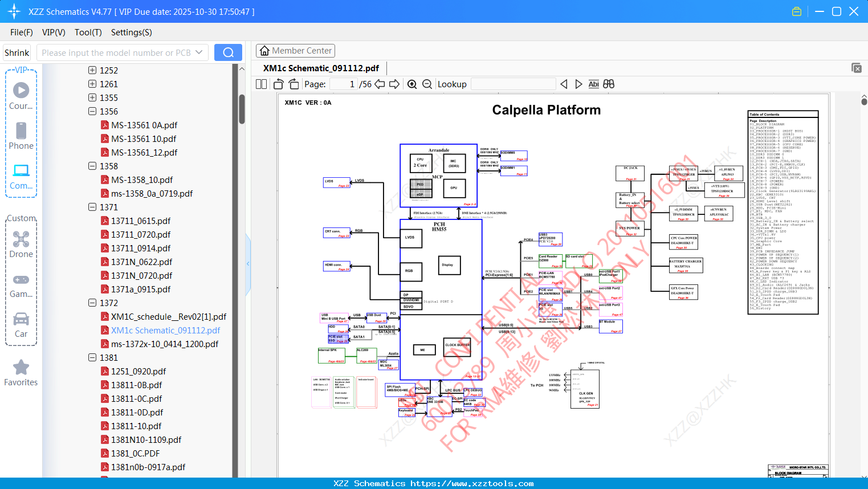
Task: Expand the 1252 folder
Action: [92, 70]
